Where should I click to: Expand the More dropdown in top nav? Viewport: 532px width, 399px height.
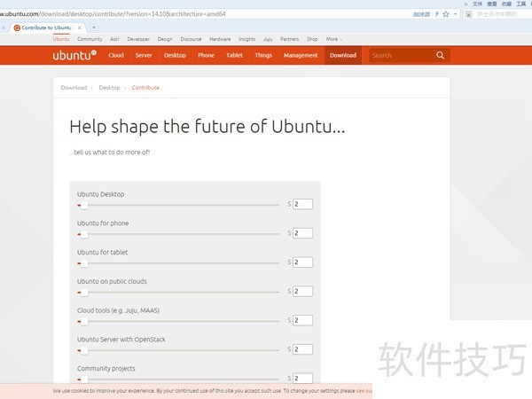pos(334,39)
